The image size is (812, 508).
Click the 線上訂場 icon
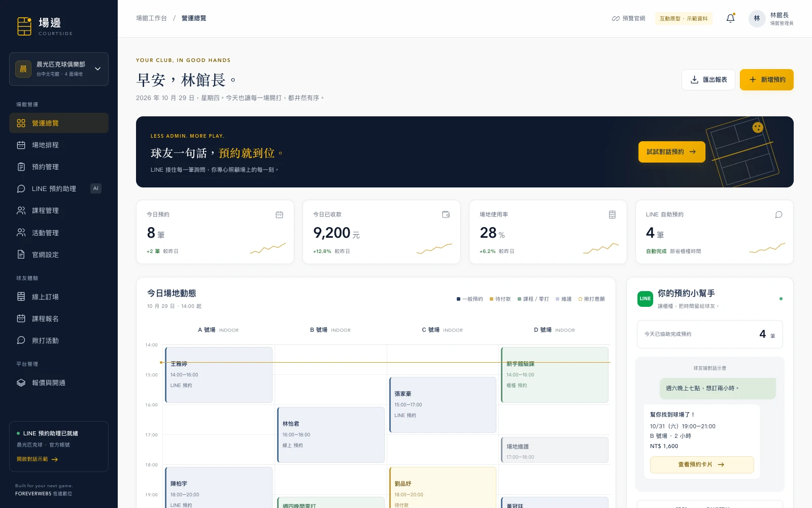click(x=21, y=297)
